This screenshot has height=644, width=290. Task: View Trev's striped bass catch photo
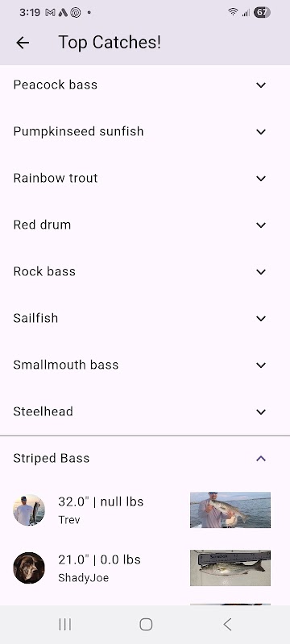pos(230,510)
